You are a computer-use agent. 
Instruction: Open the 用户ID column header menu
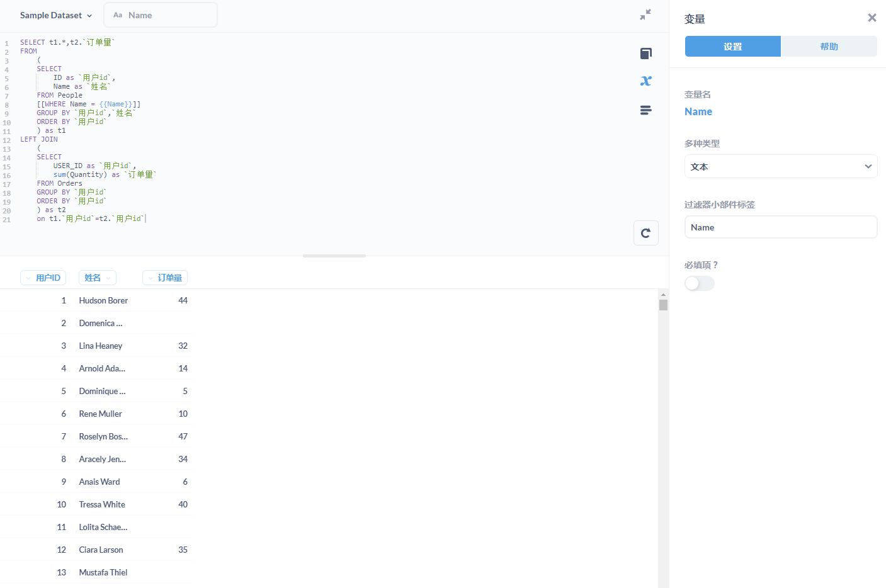[43, 278]
